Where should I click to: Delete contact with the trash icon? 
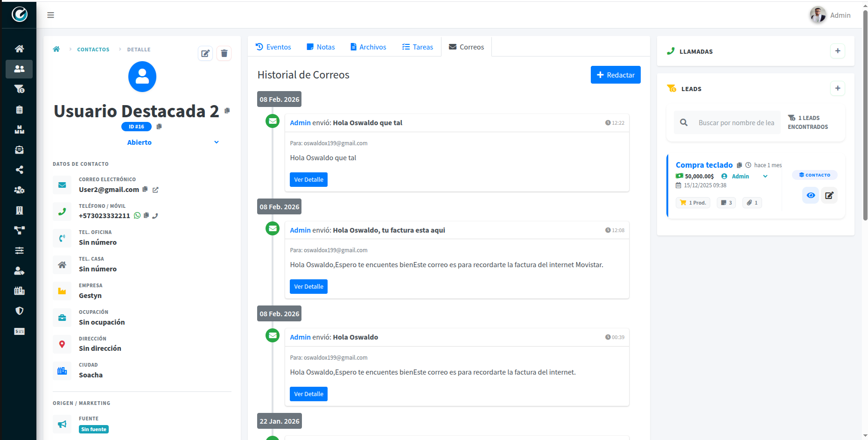pos(224,53)
